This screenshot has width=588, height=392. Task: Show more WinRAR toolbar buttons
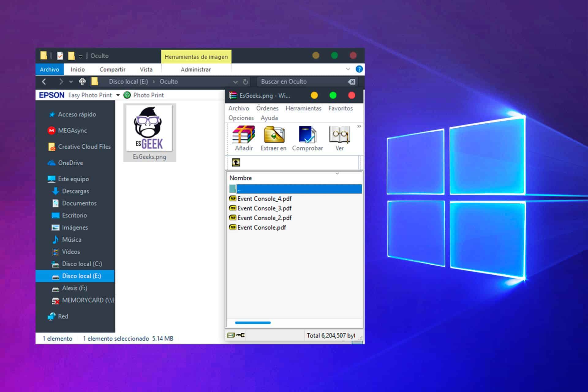point(359,126)
